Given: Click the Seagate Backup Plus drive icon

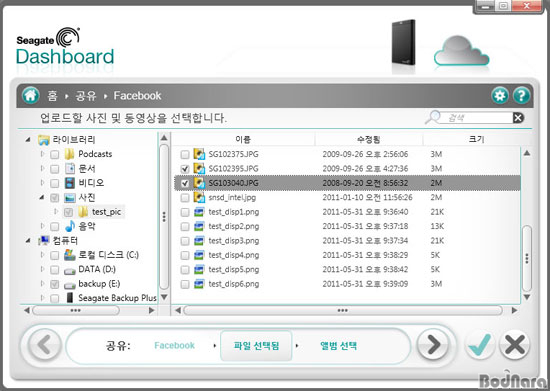Looking at the screenshot, I should pyautogui.click(x=70, y=298).
